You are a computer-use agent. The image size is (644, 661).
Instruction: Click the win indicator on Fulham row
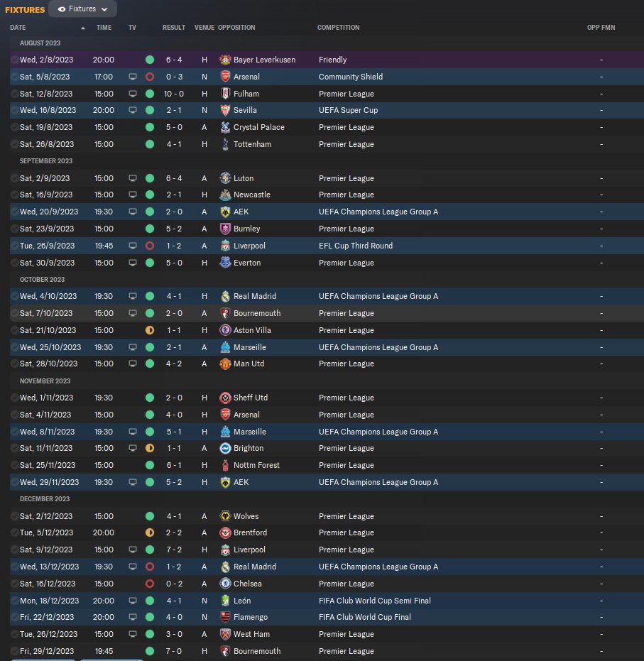[150, 94]
